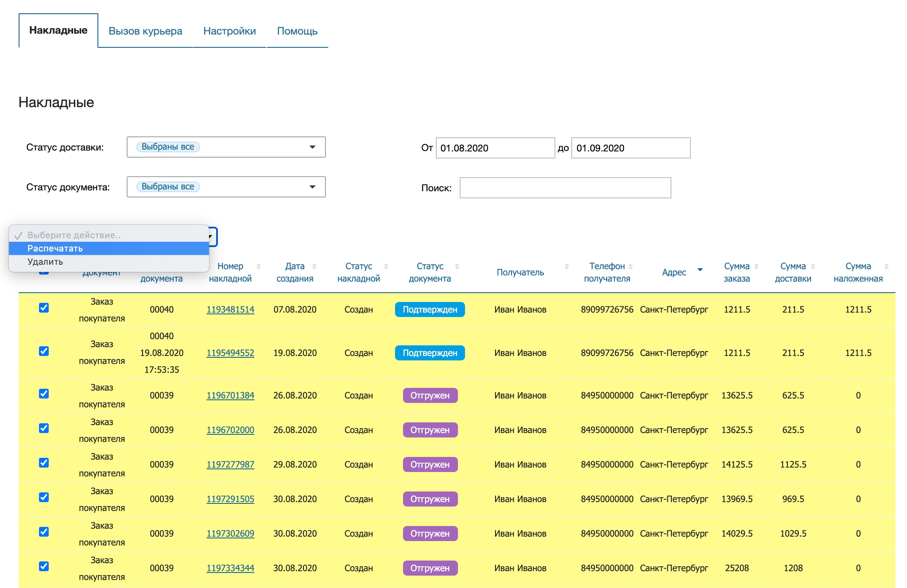Uncheck the row with invoice 1196701384
This screenshot has height=588, width=907.
tap(44, 394)
